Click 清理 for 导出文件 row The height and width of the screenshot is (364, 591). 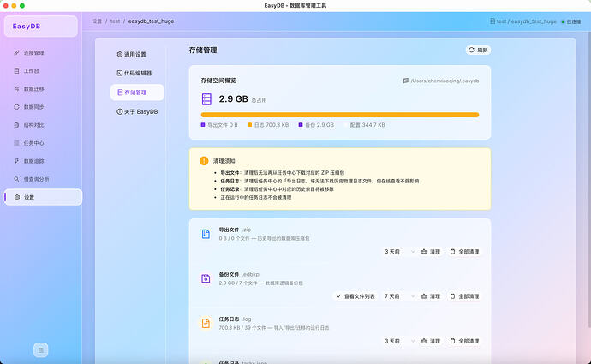point(431,251)
